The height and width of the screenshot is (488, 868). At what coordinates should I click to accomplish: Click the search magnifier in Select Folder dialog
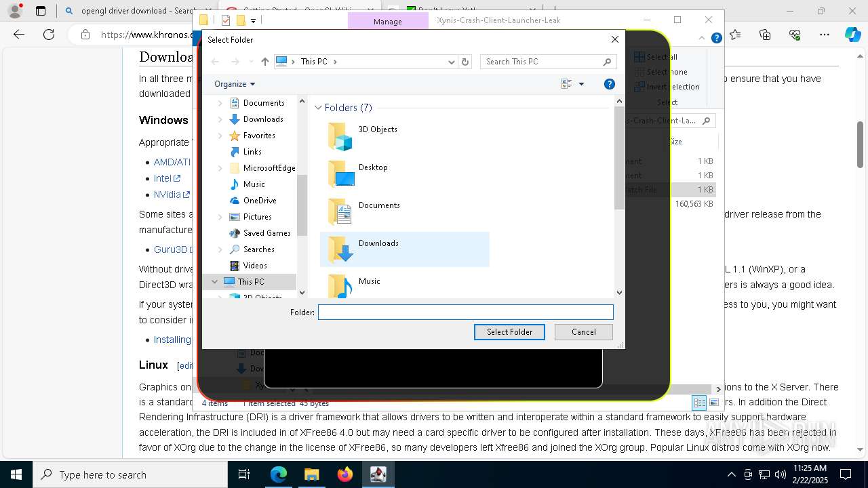(x=607, y=62)
